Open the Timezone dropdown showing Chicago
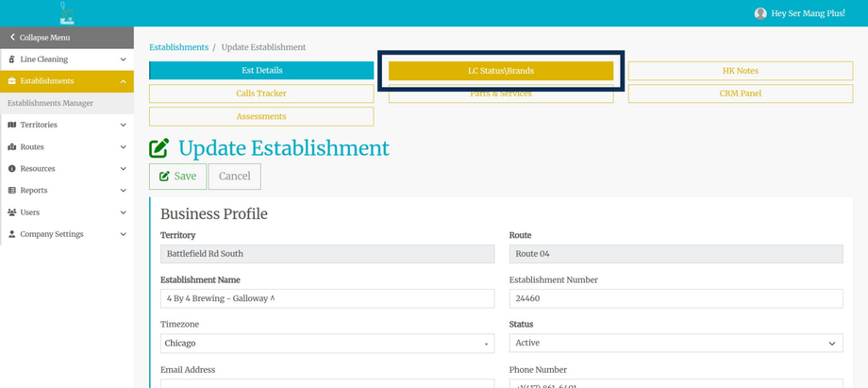This screenshot has width=868, height=388. [x=327, y=343]
